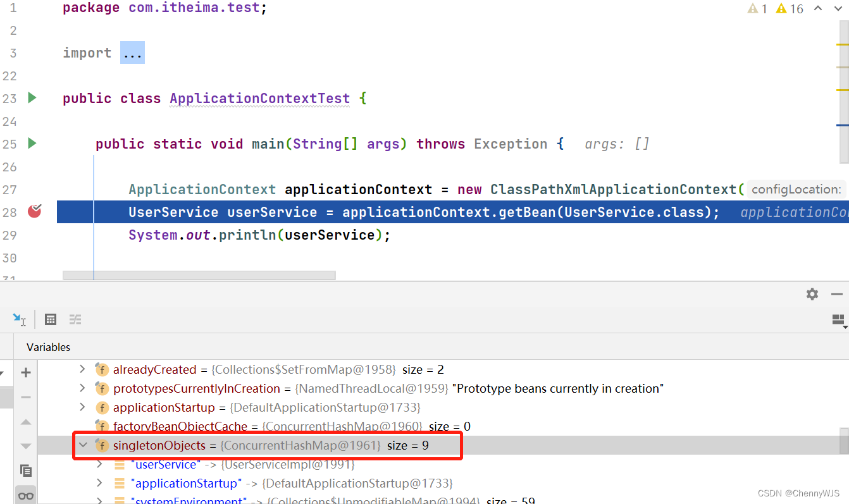Image resolution: width=849 pixels, height=504 pixels.
Task: Click the run icon next to the main method
Action: click(32, 144)
